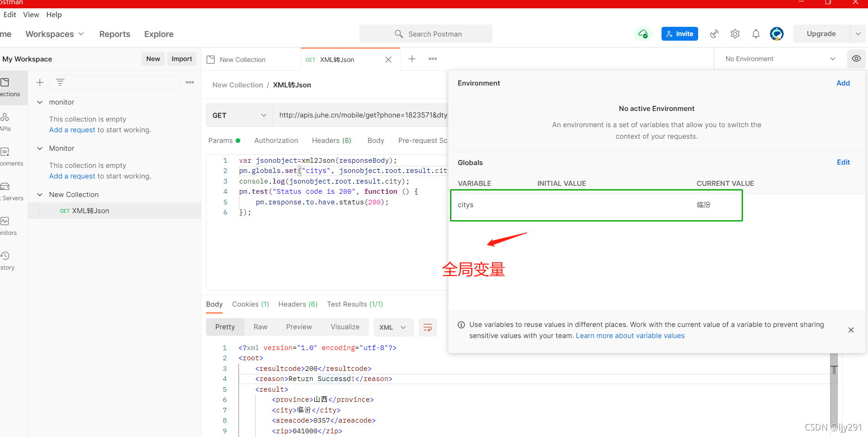Viewport: 868px width, 437px height.
Task: Open the GET request method dropdown
Action: pos(239,115)
